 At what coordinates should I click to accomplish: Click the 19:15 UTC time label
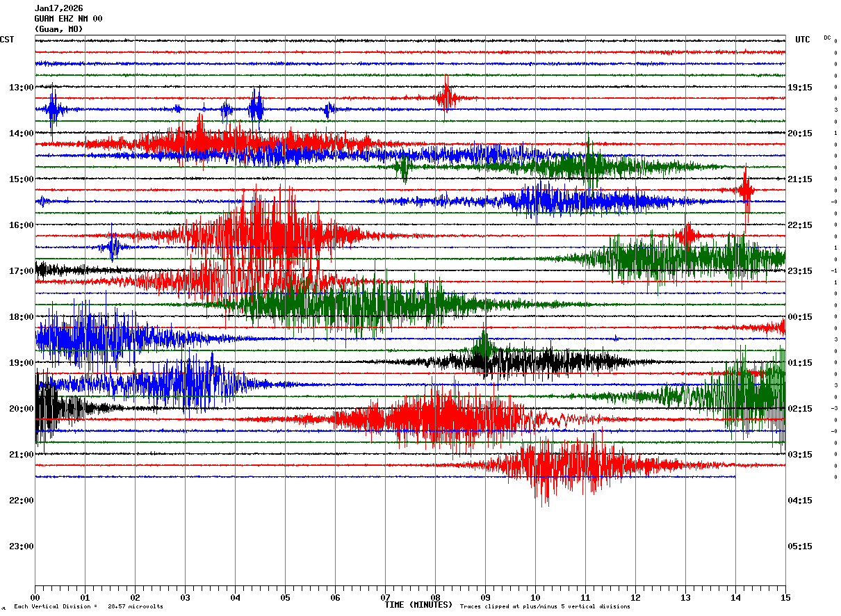(x=800, y=88)
